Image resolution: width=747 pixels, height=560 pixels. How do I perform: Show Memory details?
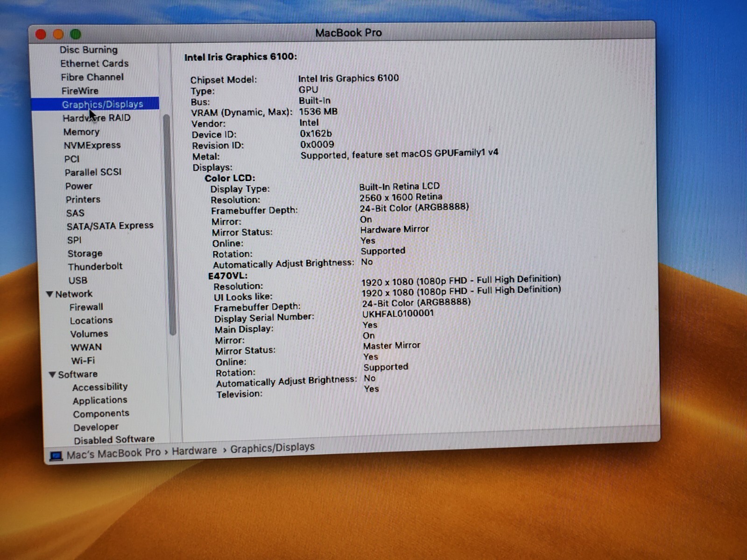81,132
